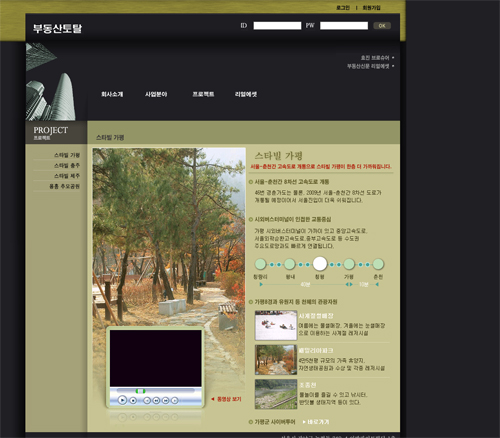Select 스타빌 가평 in the sidebar
The image size is (500, 438).
pyautogui.click(x=67, y=155)
